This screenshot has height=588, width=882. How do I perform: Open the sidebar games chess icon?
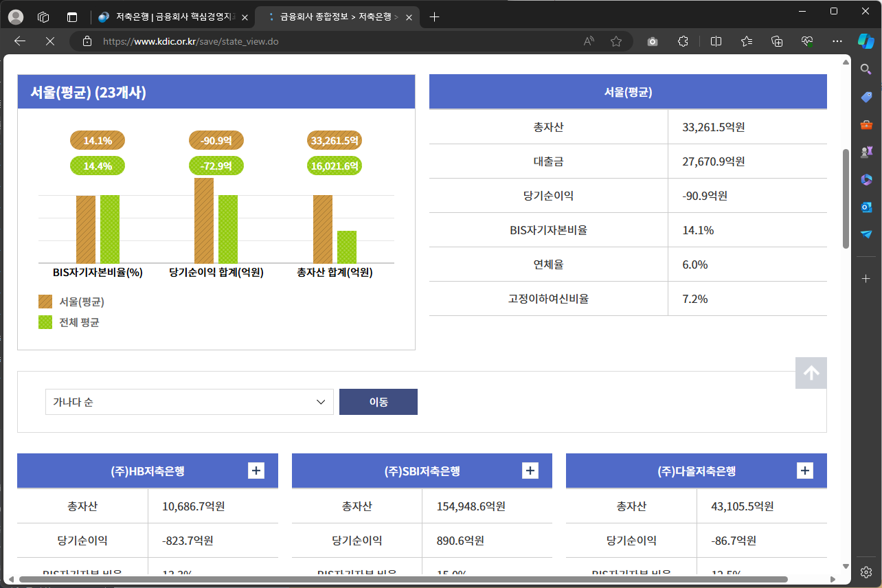click(866, 152)
